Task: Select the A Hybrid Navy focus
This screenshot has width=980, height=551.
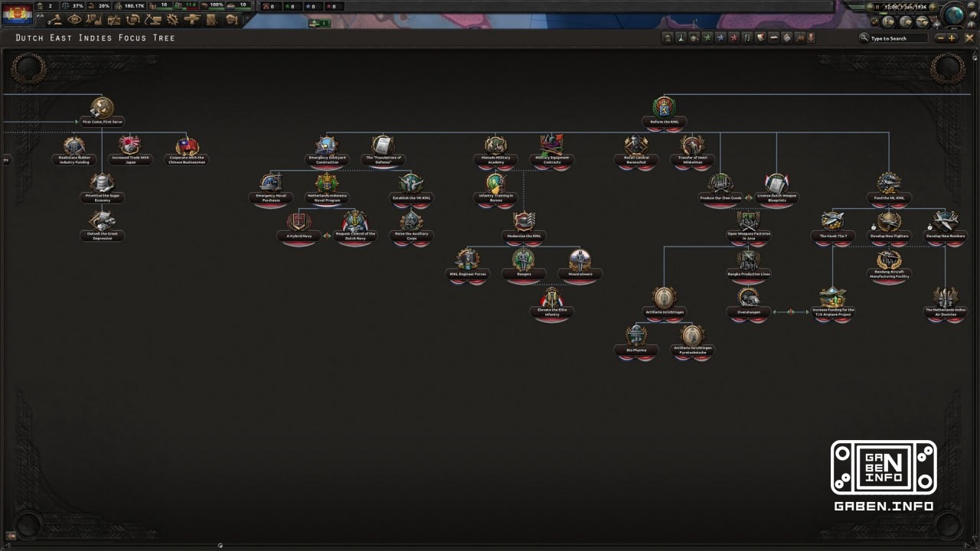Action: click(299, 227)
